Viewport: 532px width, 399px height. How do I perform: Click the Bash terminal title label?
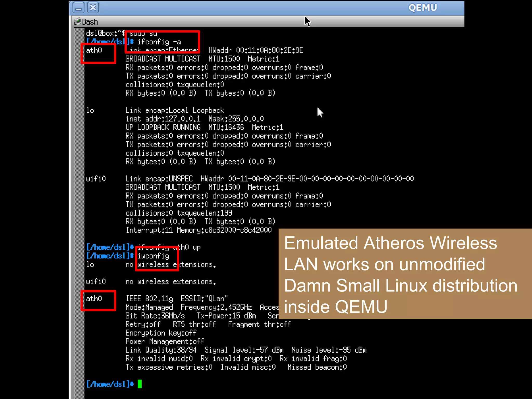coord(90,22)
